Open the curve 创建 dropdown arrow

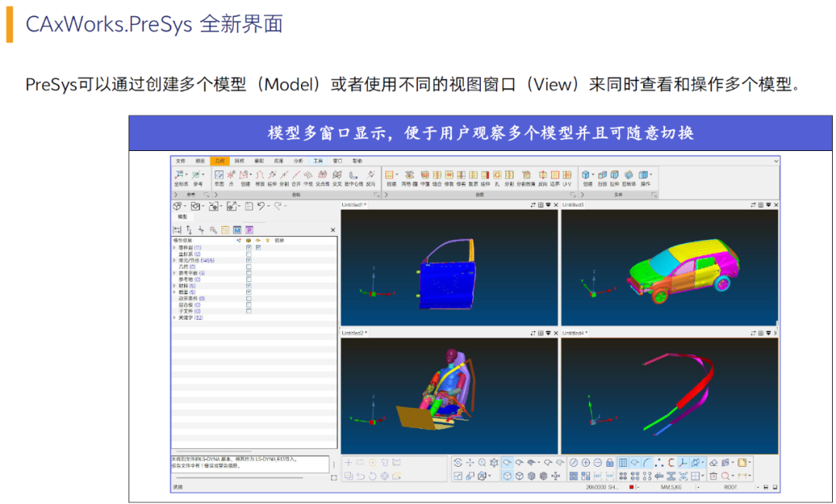click(x=251, y=174)
